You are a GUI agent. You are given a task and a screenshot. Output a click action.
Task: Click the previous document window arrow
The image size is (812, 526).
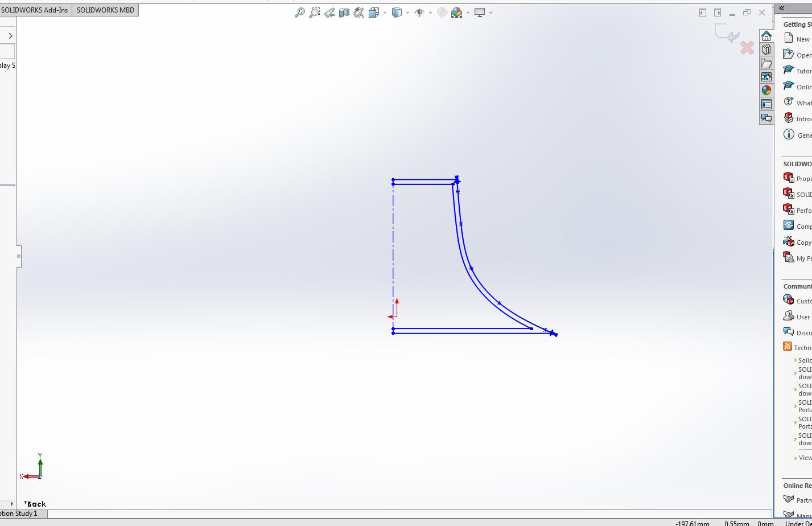[703, 13]
